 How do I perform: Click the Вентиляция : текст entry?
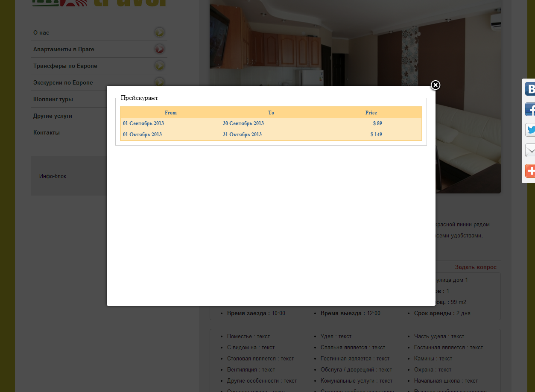pos(251,369)
